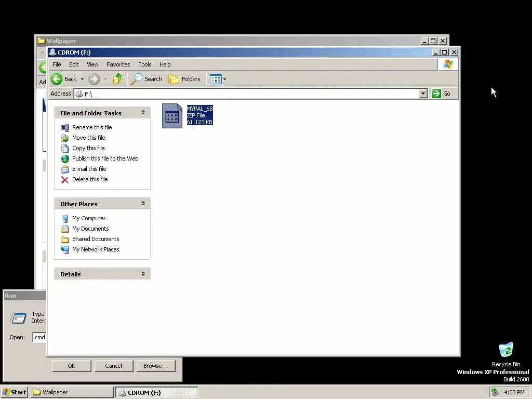Open the Forward history dropdown arrow
The height and width of the screenshot is (399, 532).
105,79
